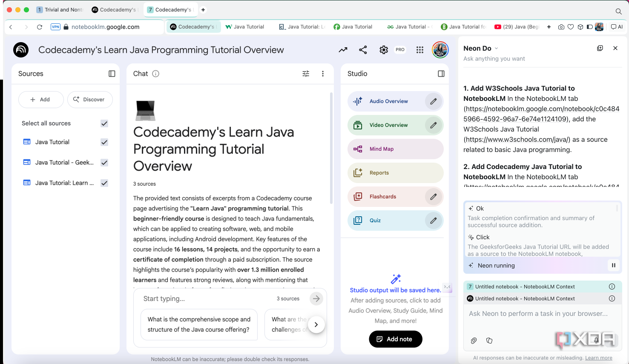Click the Add note button
This screenshot has width=629, height=364.
(396, 339)
